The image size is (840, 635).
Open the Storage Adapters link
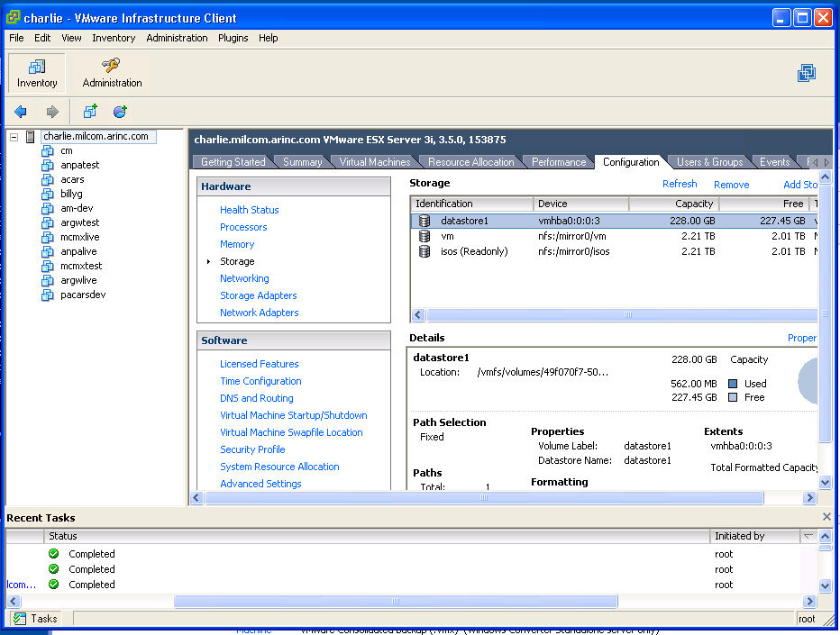click(x=258, y=295)
